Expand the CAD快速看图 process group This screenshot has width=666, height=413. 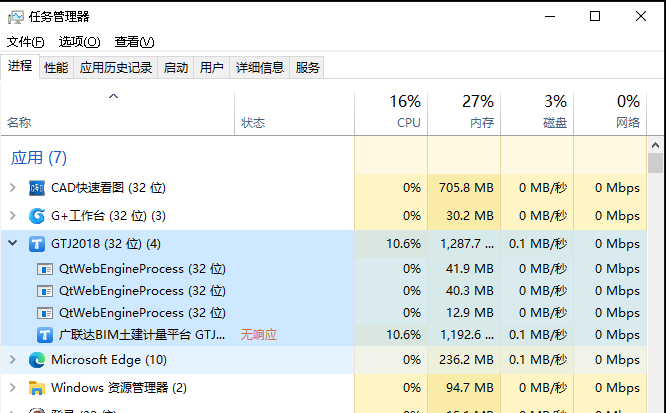[13, 187]
